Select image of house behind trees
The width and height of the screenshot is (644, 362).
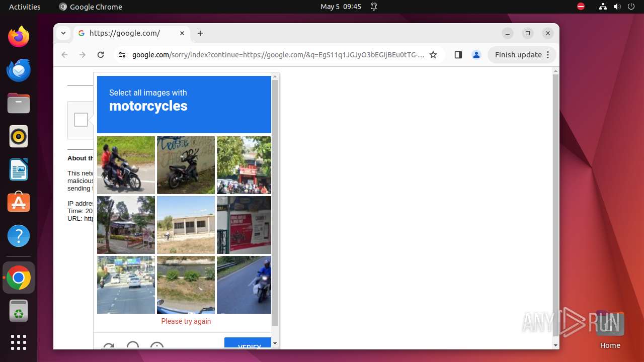pos(126,225)
